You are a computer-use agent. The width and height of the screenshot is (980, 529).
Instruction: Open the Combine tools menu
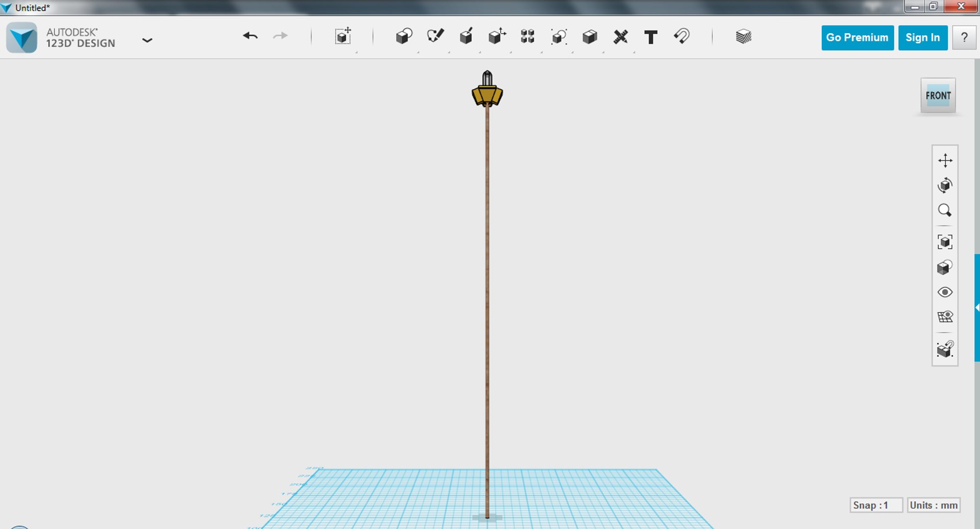(x=590, y=36)
